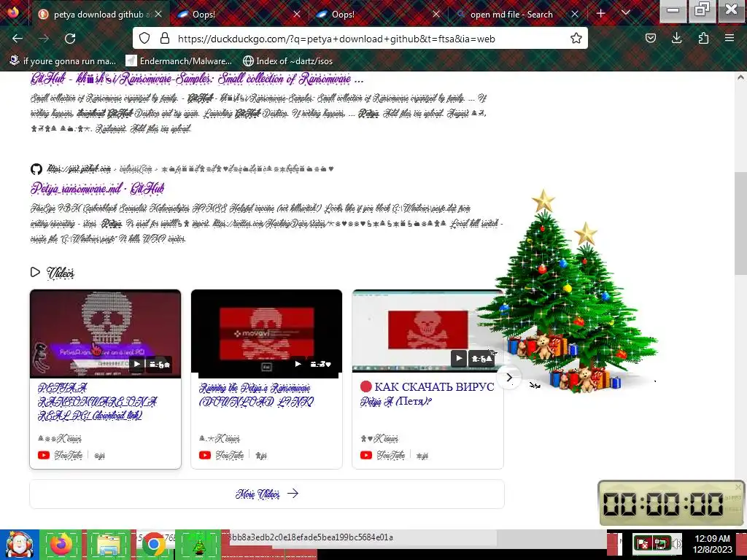Click the network status tray icon
Screen dimensions: 747x560
(661, 543)
